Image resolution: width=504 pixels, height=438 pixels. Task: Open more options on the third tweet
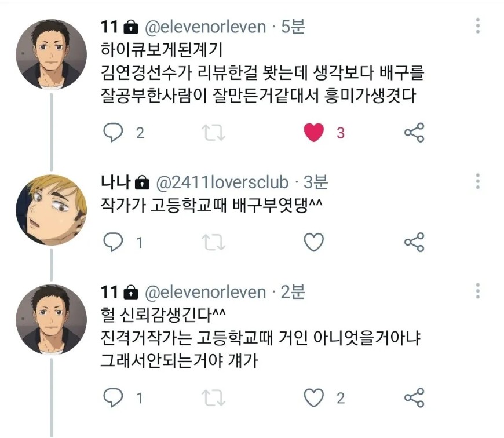tap(477, 291)
